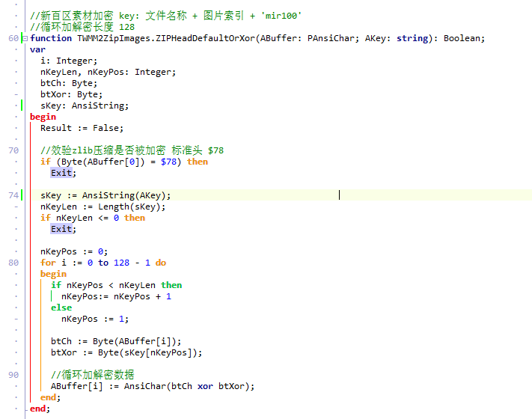Click the first highlighted Exit statement
Viewport: 532px width, 419px height.
point(61,173)
